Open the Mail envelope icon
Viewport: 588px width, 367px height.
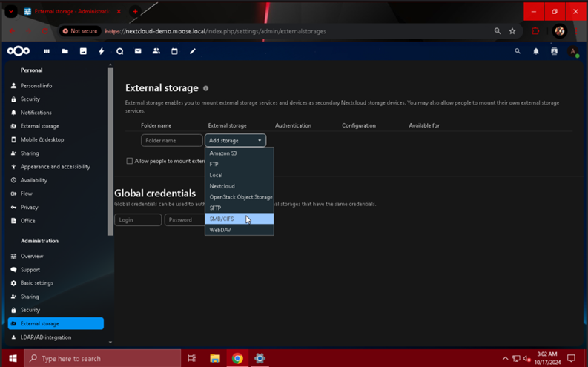[x=138, y=51]
